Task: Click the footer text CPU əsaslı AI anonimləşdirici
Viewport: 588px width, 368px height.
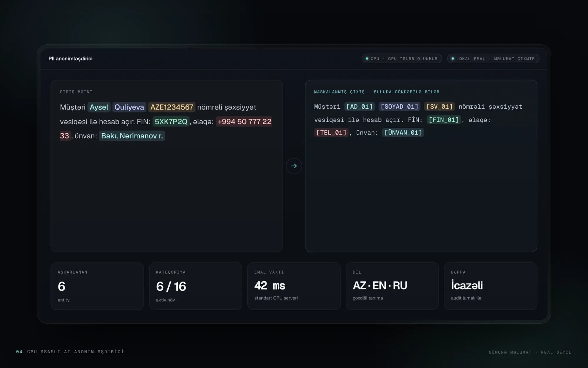Action: [x=76, y=352]
